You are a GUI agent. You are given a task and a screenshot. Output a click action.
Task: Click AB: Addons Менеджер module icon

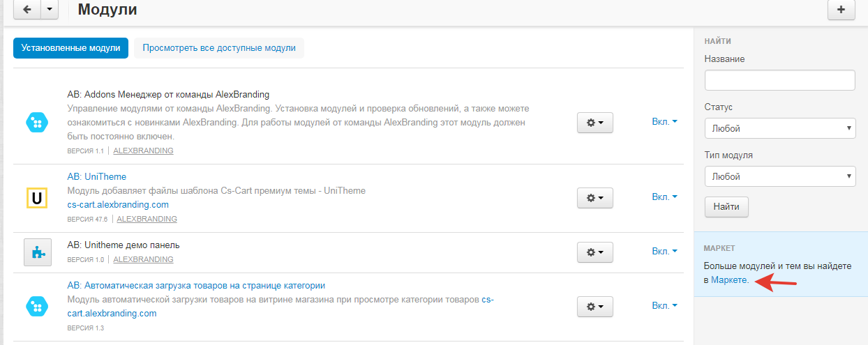37,123
